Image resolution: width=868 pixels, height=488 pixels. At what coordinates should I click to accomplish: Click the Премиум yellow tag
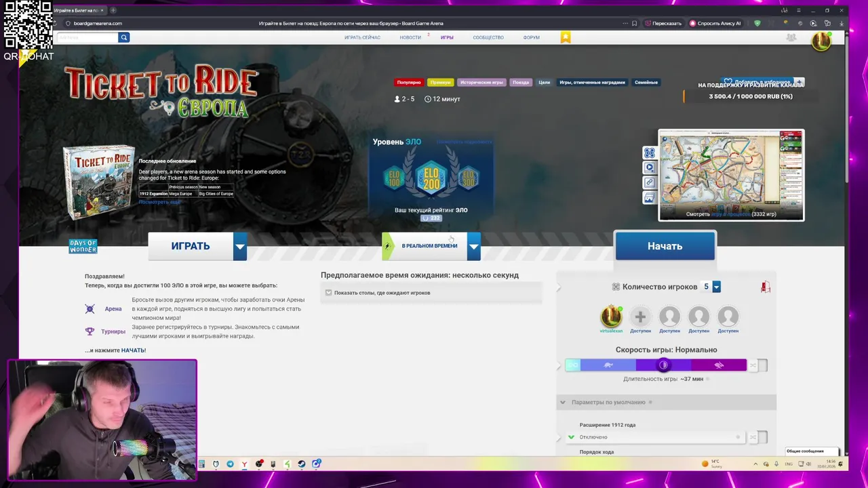point(440,82)
